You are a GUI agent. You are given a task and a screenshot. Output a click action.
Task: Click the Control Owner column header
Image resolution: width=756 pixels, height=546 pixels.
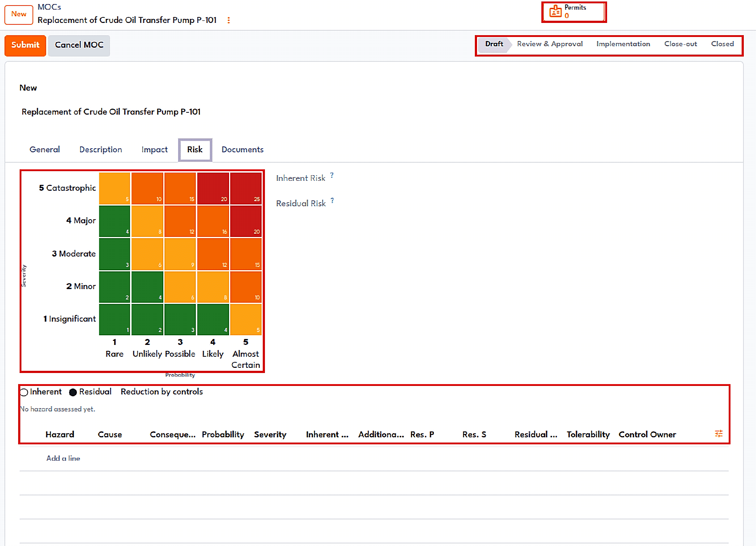click(x=647, y=434)
